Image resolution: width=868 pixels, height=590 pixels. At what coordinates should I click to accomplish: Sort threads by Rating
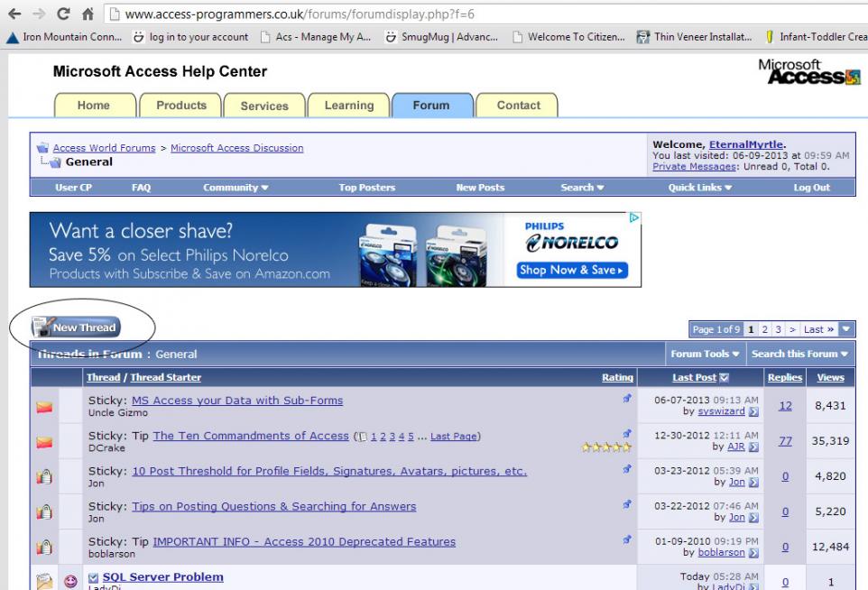(x=617, y=377)
